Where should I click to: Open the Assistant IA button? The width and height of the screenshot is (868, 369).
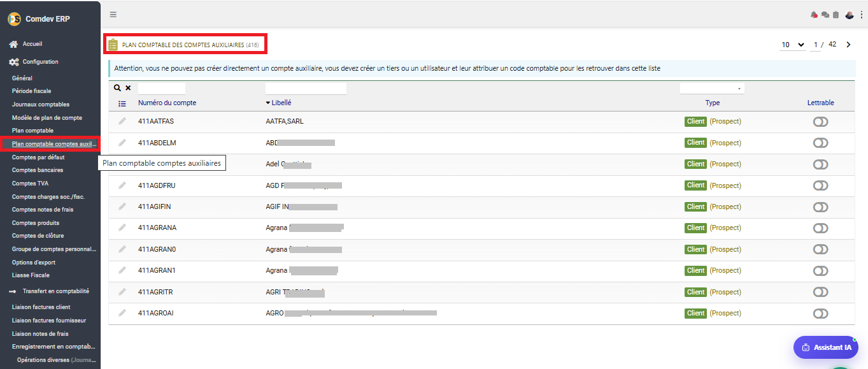pos(826,347)
